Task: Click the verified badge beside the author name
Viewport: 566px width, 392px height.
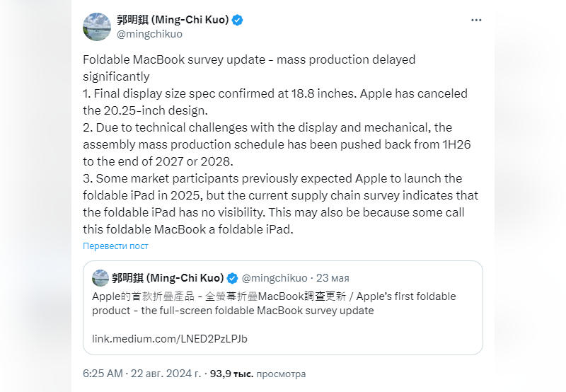Action: pyautogui.click(x=238, y=21)
